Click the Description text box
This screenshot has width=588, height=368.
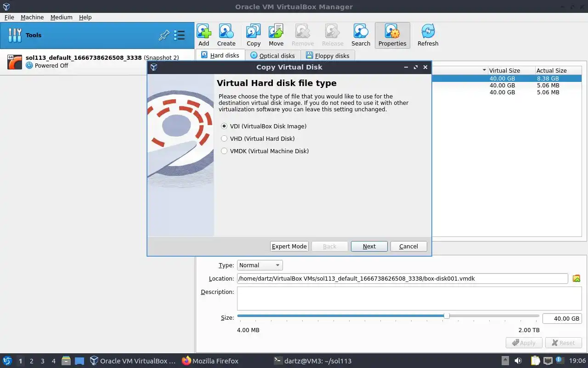[x=409, y=299]
